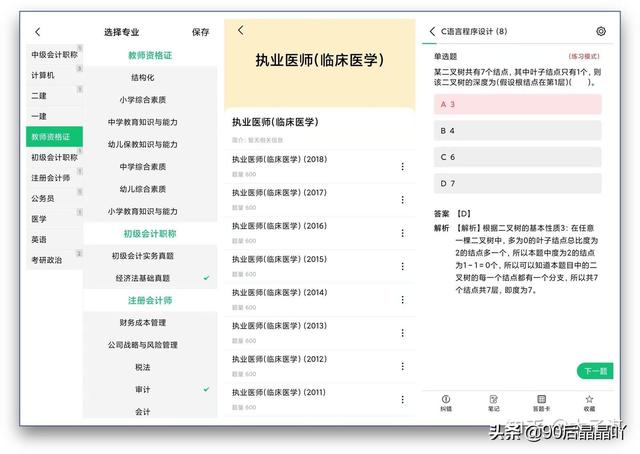Switch to 中级会计职称 category

(54, 54)
